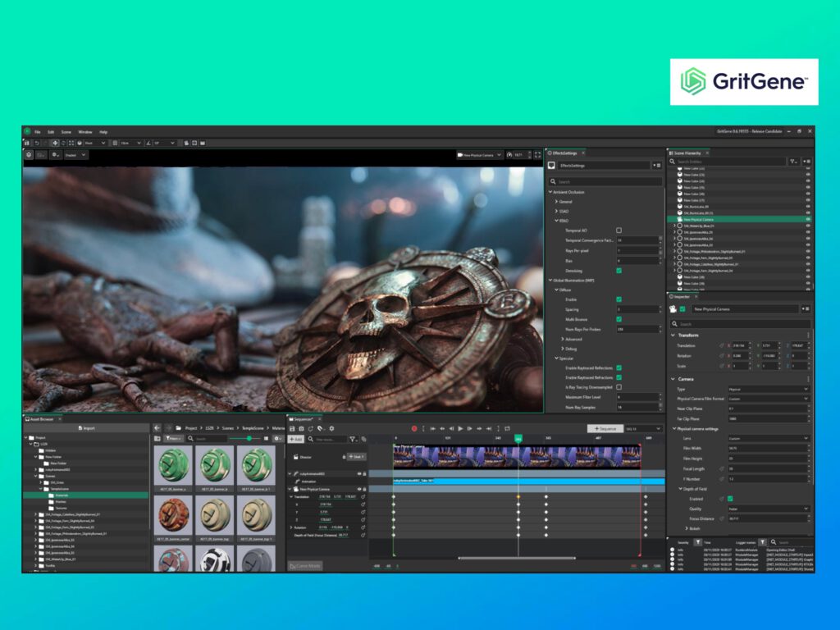This screenshot has height=630, width=840.
Task: Go back in Asset Browser navigation
Action: [x=157, y=428]
